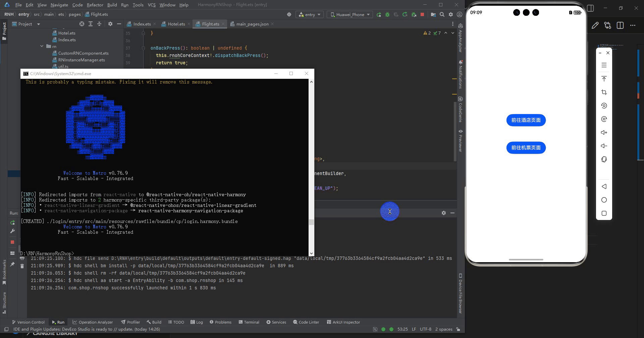This screenshot has width=644, height=338.
Task: Take emulator screenshot with crop icon
Action: coord(604,92)
